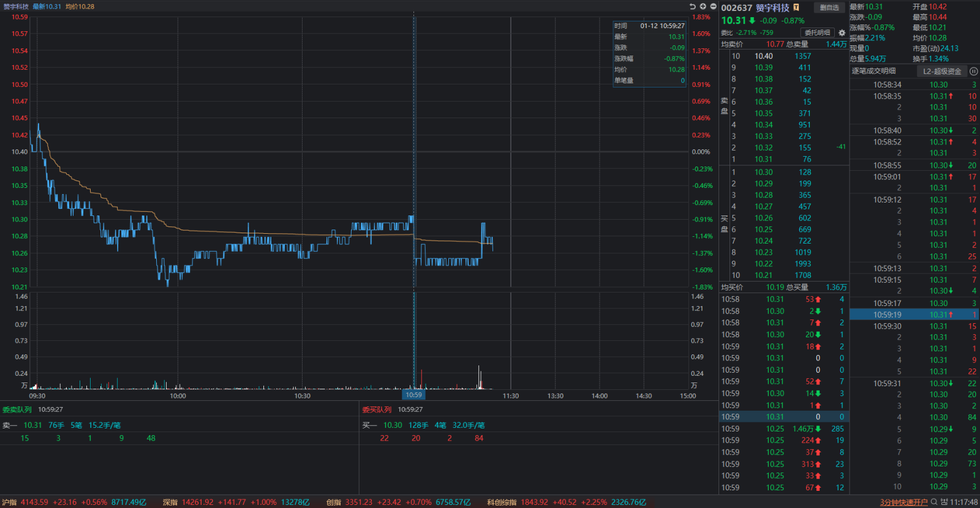Remove stock via 删自选 button
Image resolution: width=980 pixels, height=508 pixels.
pos(829,7)
